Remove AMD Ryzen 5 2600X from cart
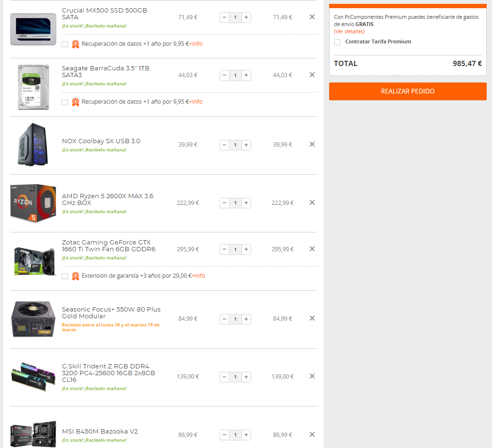 pos(312,203)
